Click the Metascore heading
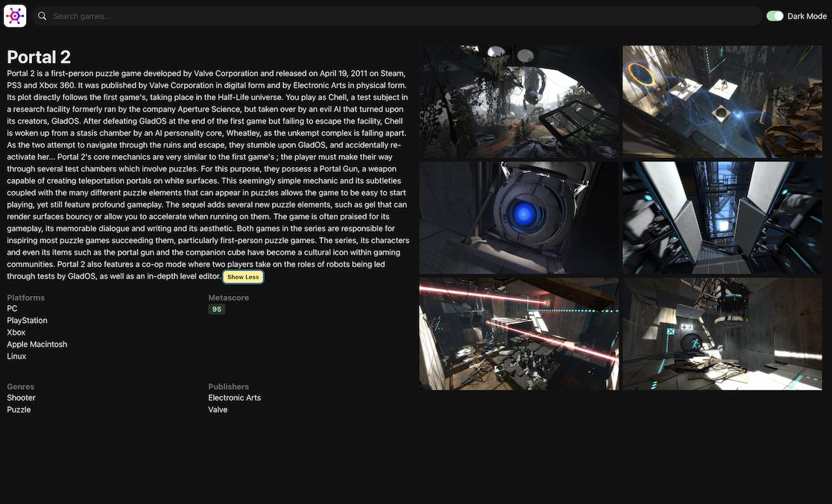This screenshot has width=832, height=504. click(228, 297)
